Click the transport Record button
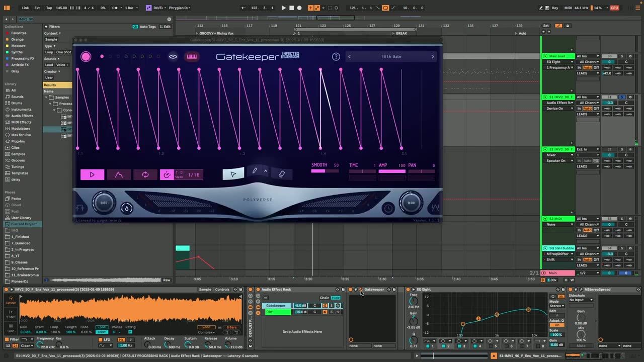 299,8
